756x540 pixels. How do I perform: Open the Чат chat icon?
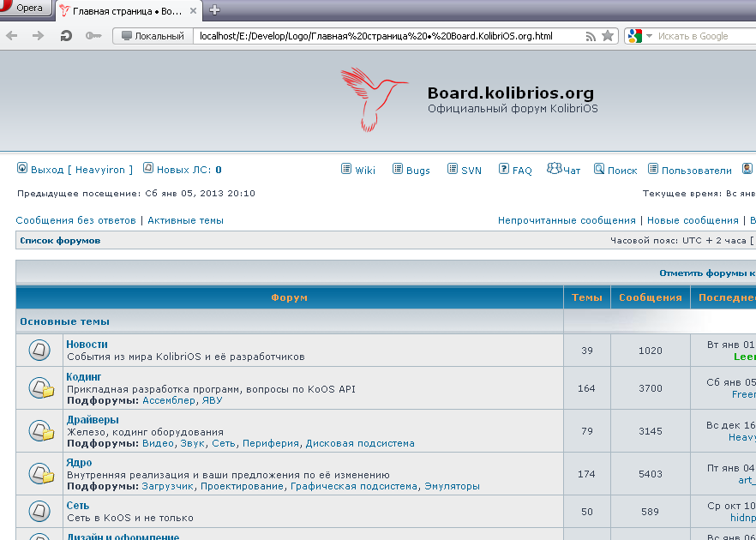[x=554, y=168]
